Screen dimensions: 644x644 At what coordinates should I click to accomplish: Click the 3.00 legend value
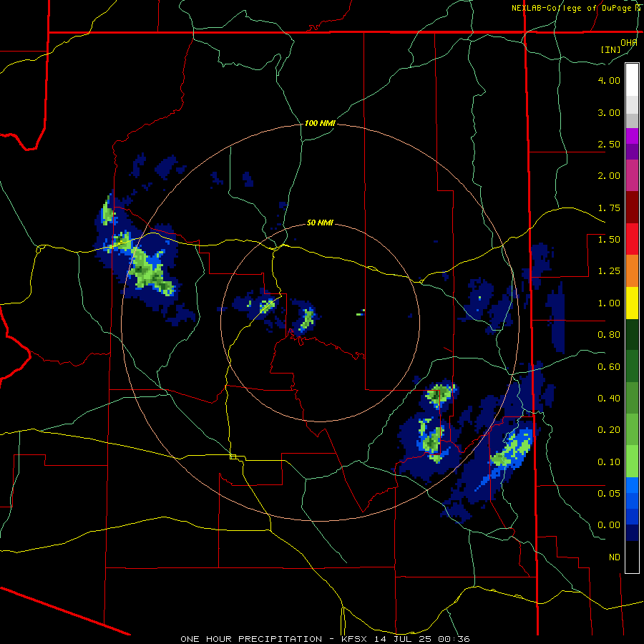[609, 112]
